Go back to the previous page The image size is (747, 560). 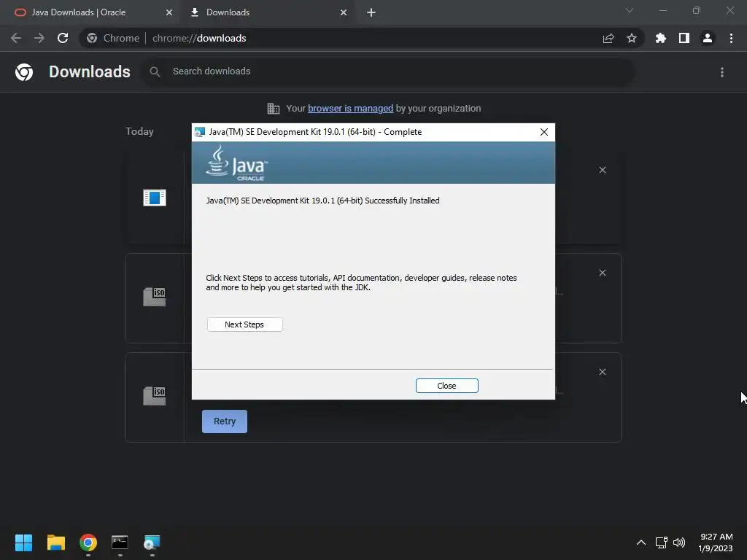point(16,38)
